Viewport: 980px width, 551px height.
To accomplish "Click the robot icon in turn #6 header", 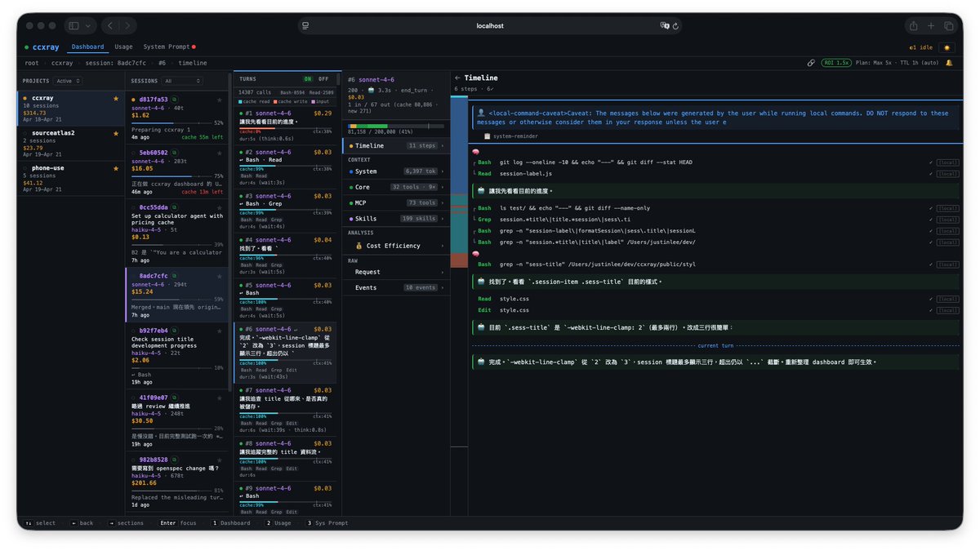I will tap(372, 90).
